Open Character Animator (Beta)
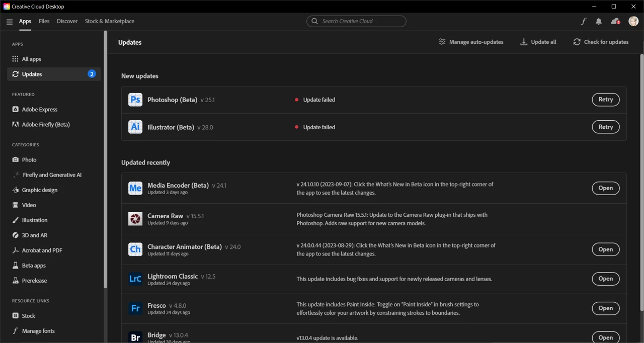644x343 pixels. pos(606,249)
